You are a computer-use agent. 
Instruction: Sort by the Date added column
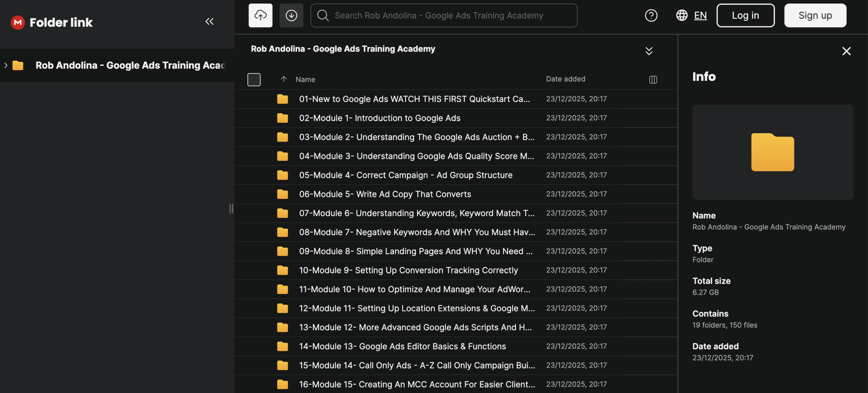tap(565, 79)
